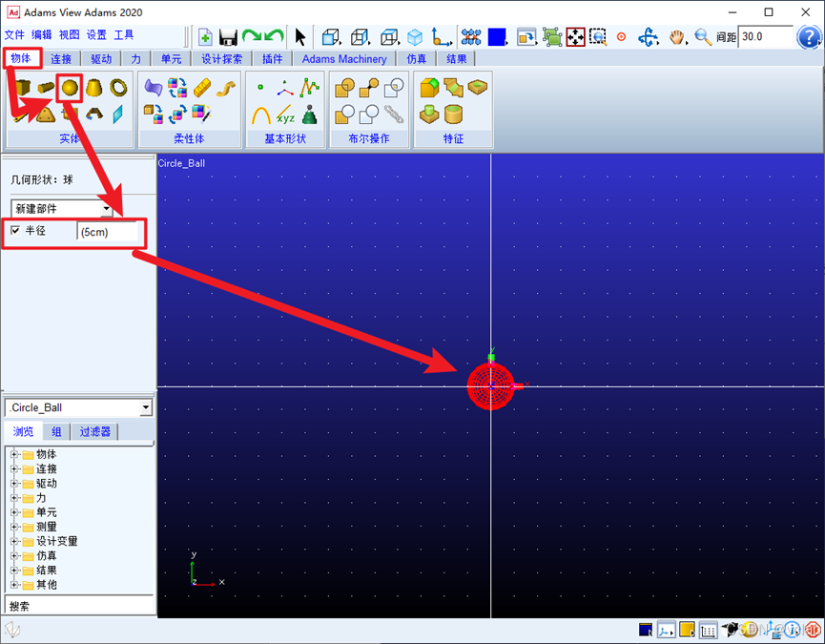Create a point using green dot icon
Image resolution: width=825 pixels, height=644 pixels.
(260, 88)
